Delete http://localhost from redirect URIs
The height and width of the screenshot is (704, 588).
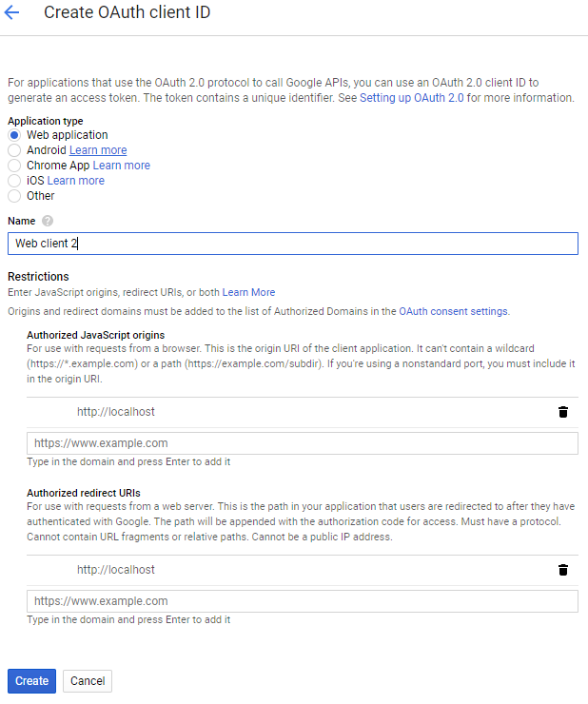click(x=563, y=570)
